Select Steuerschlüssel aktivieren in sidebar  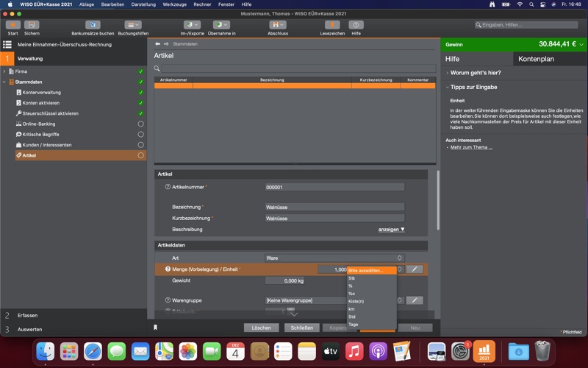click(50, 113)
